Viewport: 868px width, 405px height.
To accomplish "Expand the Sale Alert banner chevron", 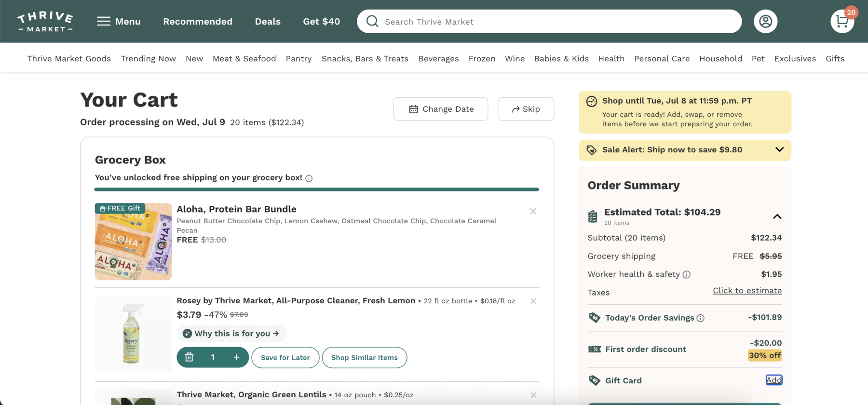I will [779, 149].
